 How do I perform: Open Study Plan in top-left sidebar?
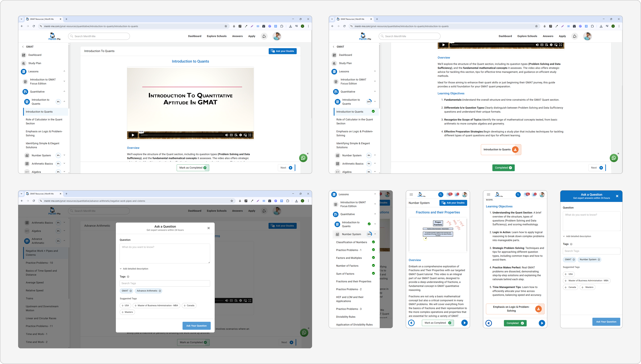coord(35,63)
